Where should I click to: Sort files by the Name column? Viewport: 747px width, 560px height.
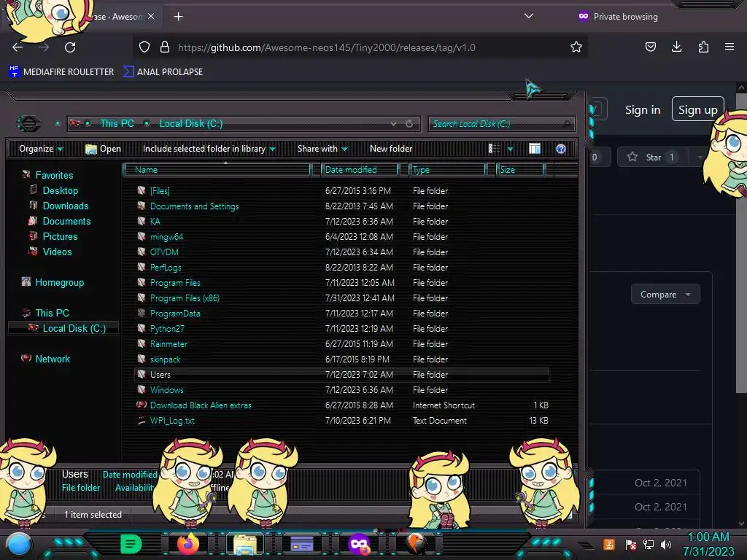[217, 169]
